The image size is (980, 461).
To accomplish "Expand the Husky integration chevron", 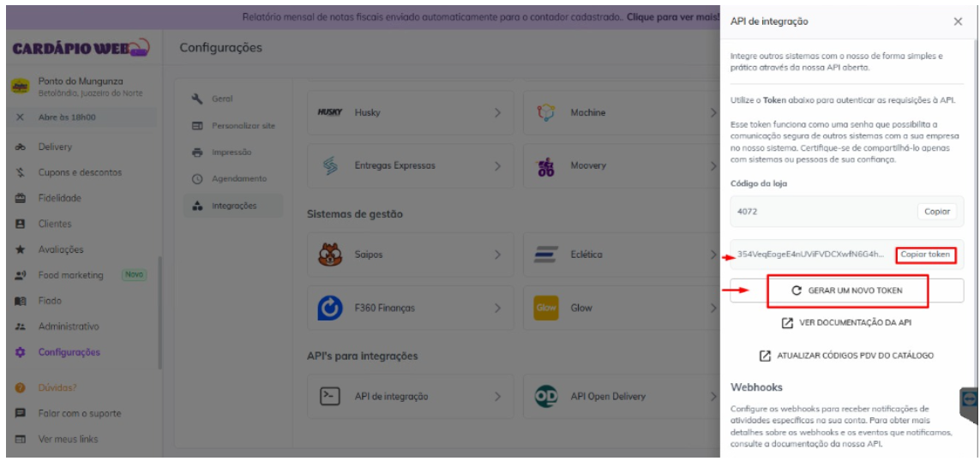I will point(497,113).
